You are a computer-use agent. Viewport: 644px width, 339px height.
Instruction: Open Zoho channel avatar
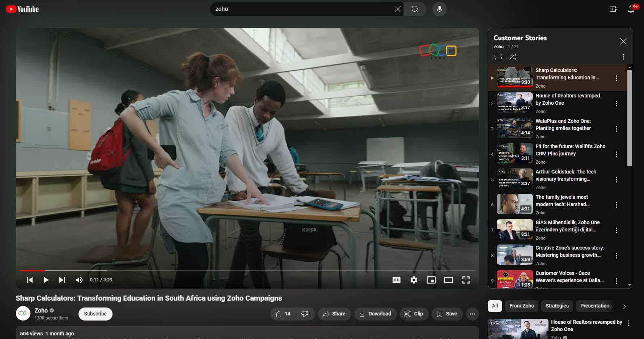coord(23,313)
